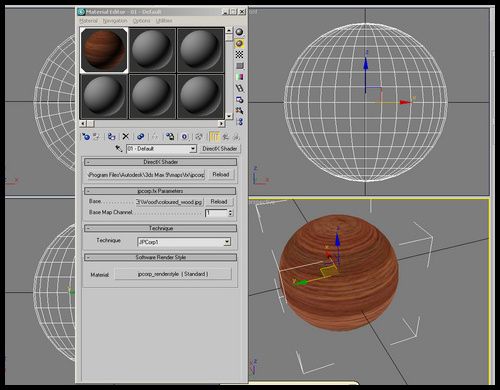Image resolution: width=500 pixels, height=390 pixels.
Task: Click the coloured_wood.jpg base map button
Action: [x=170, y=202]
